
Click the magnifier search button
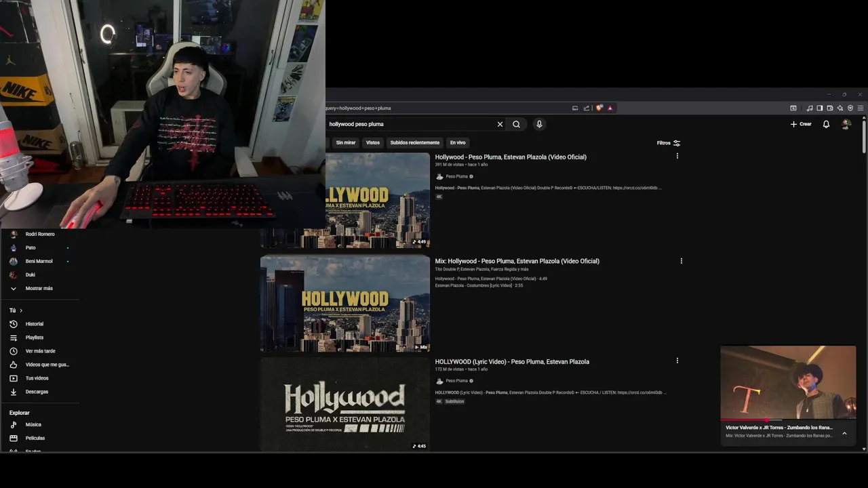pyautogui.click(x=516, y=124)
